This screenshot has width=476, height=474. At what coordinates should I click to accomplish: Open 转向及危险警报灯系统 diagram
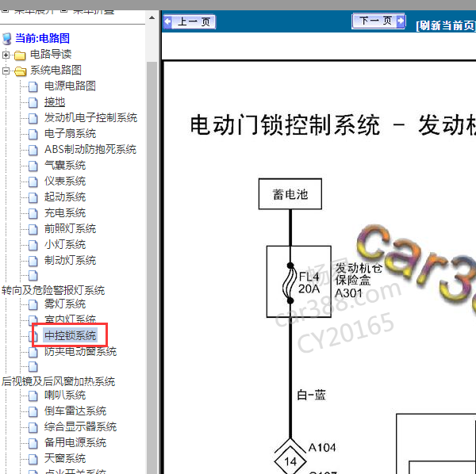pos(53,291)
